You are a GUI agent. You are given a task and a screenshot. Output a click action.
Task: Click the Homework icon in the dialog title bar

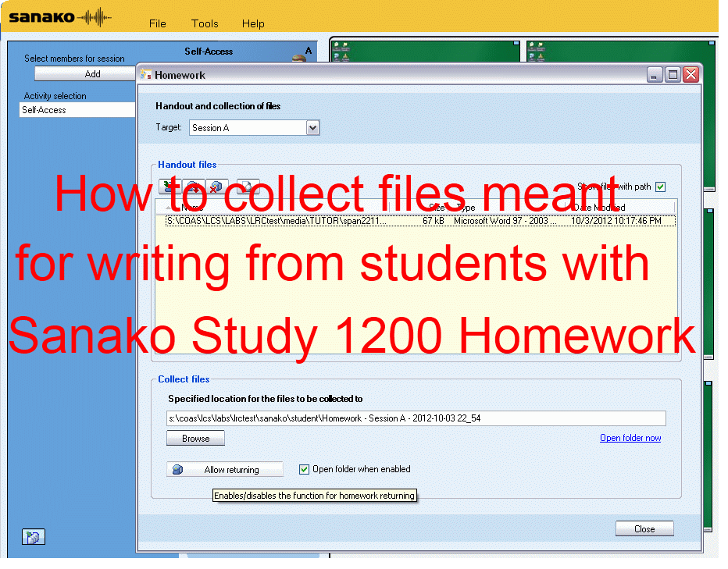tap(145, 74)
